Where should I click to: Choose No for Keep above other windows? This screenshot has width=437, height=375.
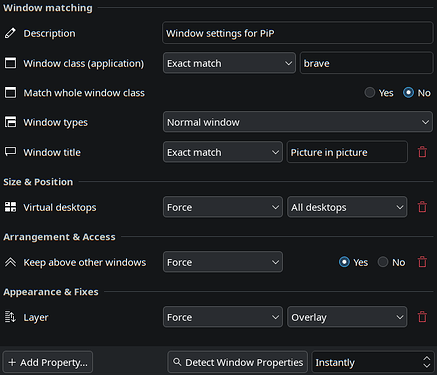(383, 262)
